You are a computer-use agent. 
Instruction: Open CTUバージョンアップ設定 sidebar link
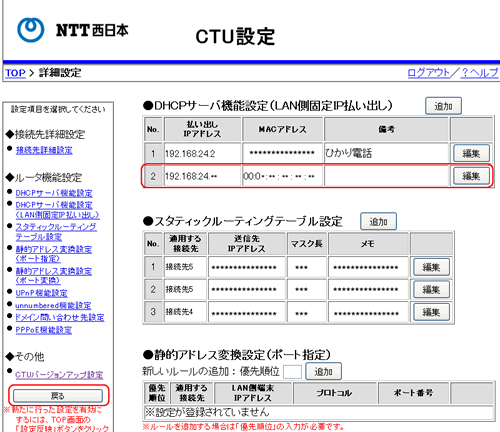tap(59, 375)
